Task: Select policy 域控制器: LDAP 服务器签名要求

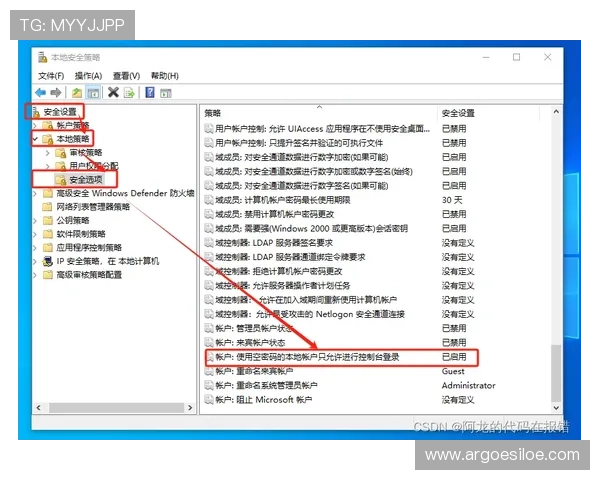Action: point(274,243)
